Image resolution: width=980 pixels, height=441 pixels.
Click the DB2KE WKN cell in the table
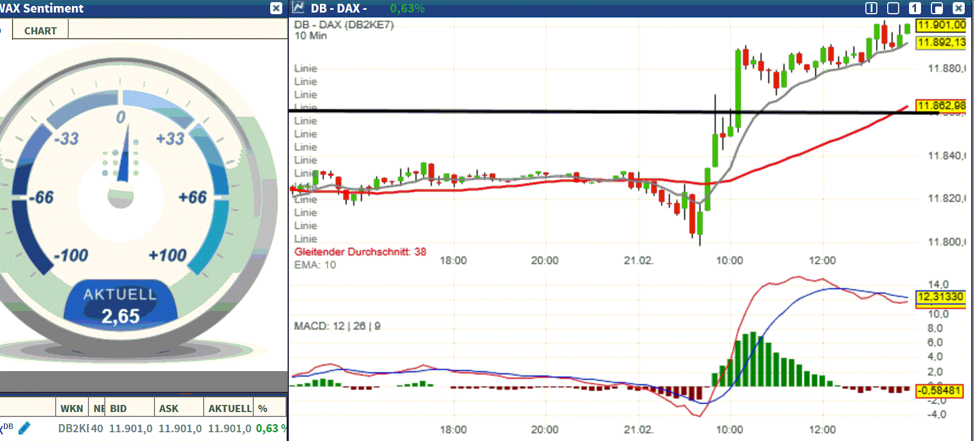(73, 428)
